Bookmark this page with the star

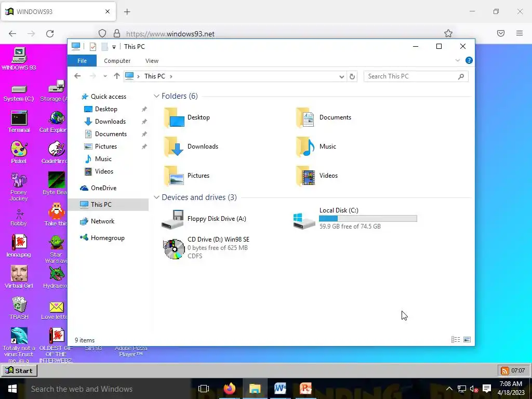tap(448, 33)
